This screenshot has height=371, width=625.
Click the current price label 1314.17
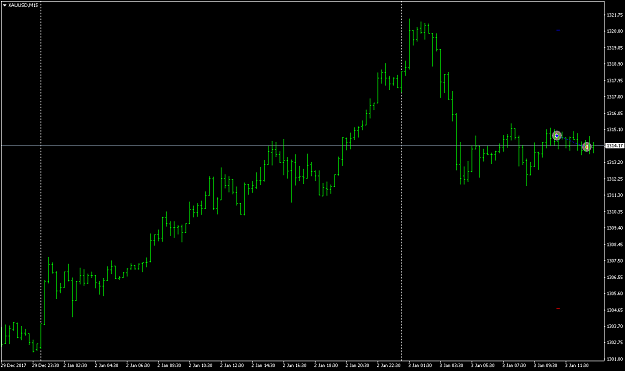click(614, 146)
